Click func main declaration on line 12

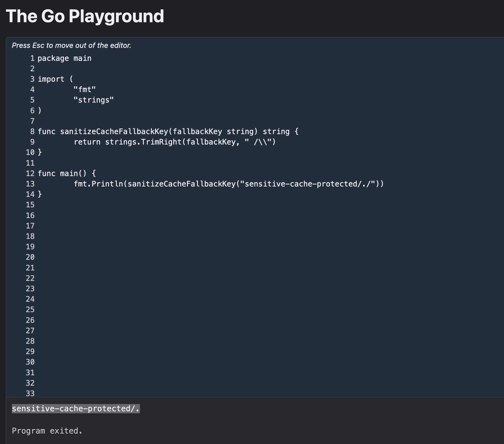66,173
